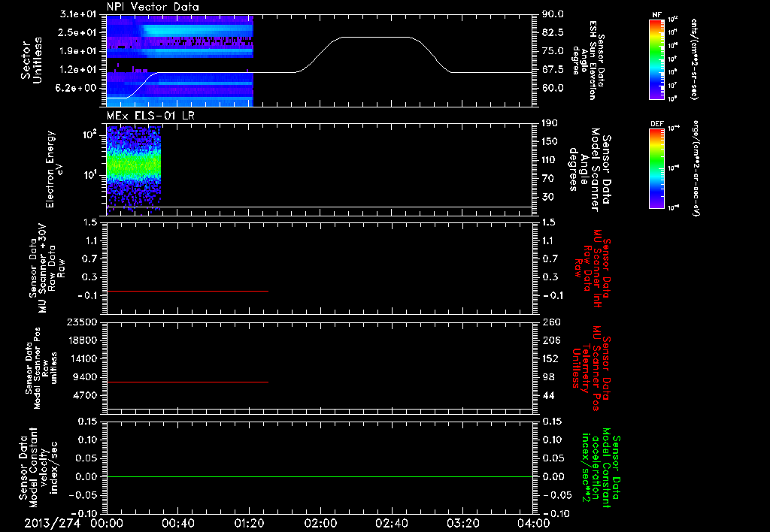
Task: Click the '98' telemetry axis tick
Action: [x=549, y=377]
